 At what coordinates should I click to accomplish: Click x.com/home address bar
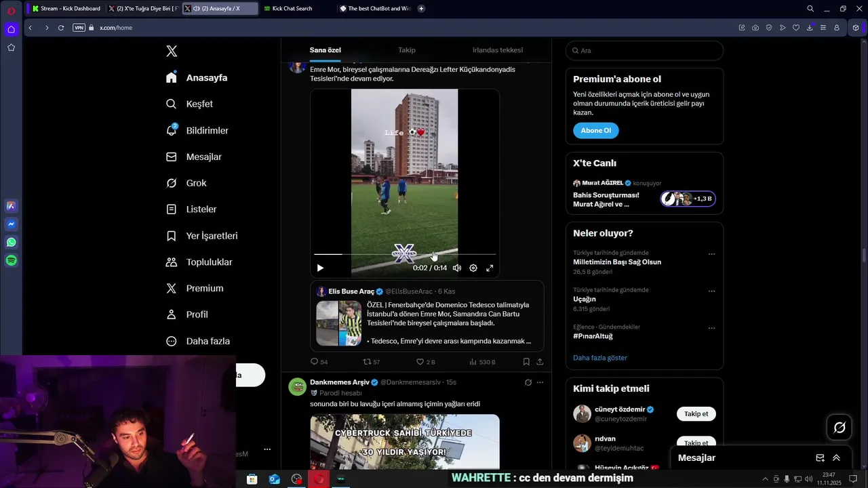click(116, 28)
